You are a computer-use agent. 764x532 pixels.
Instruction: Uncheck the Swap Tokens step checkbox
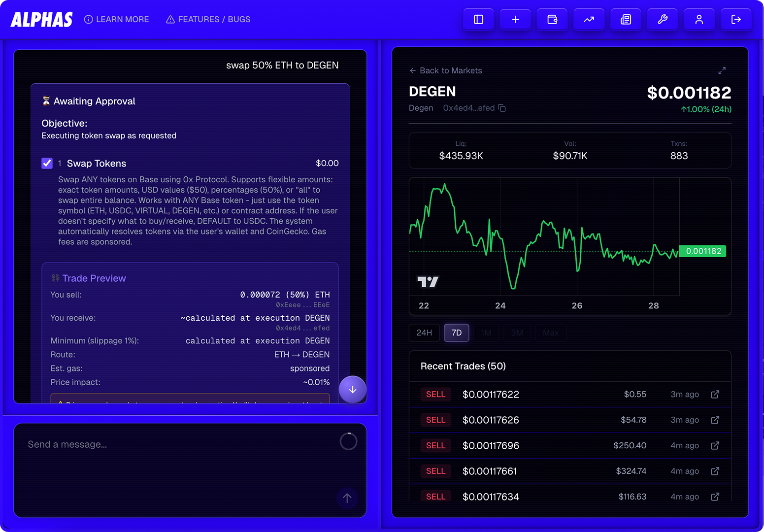pyautogui.click(x=47, y=163)
